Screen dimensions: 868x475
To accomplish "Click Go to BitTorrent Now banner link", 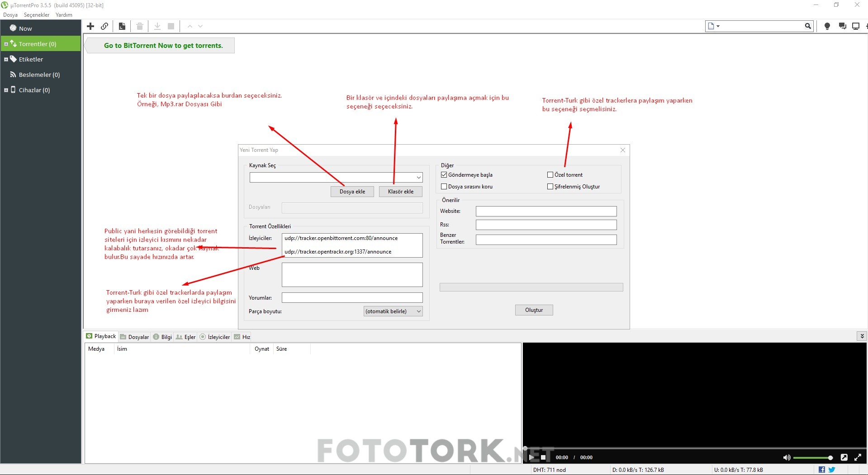I will (x=163, y=46).
